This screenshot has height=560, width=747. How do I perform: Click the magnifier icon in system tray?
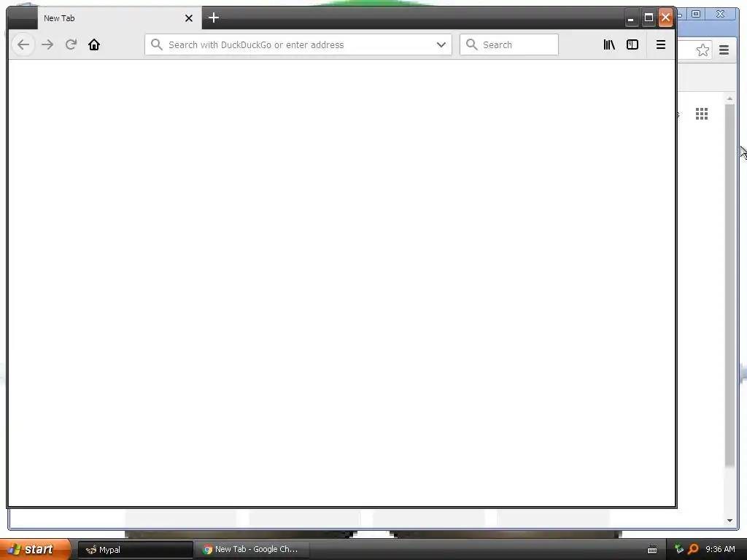pyautogui.click(x=693, y=549)
